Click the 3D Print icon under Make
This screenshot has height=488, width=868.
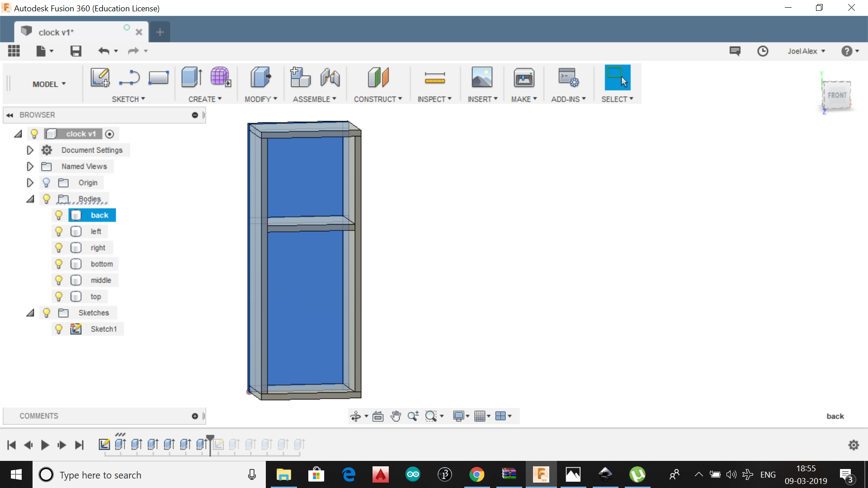(x=524, y=77)
